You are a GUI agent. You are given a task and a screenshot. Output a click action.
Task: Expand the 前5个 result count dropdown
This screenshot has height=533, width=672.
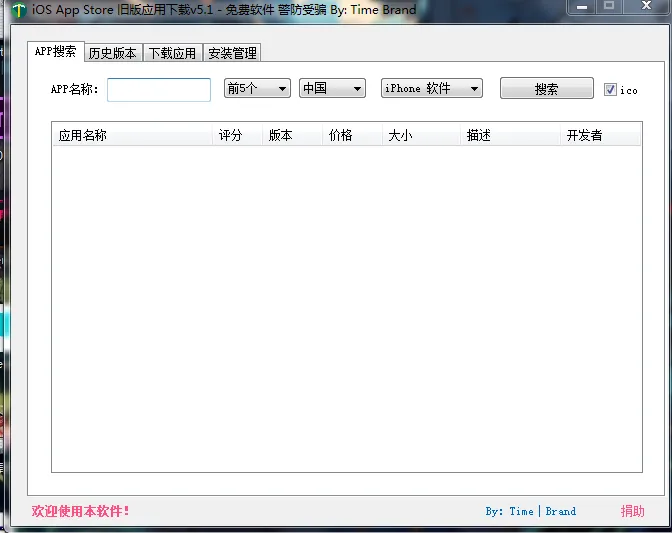257,88
